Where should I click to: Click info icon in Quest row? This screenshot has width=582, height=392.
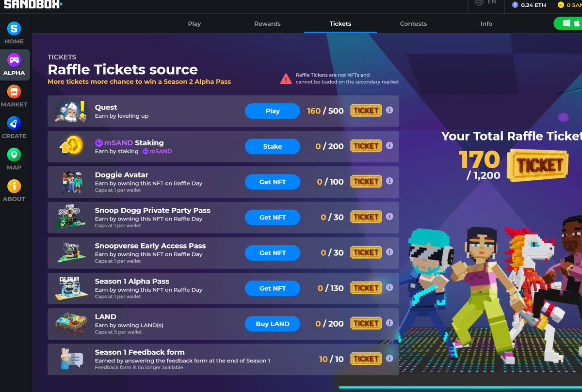click(x=389, y=110)
